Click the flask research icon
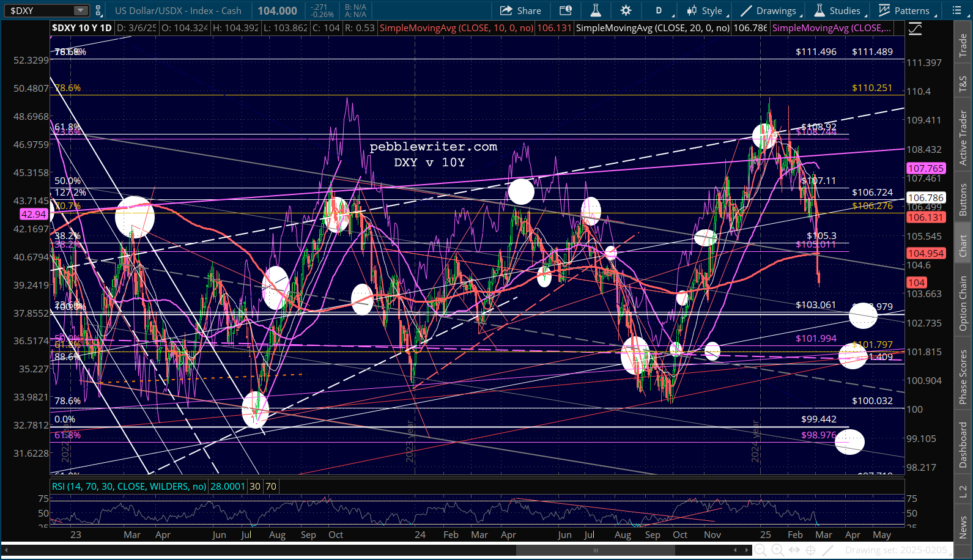This screenshot has width=973, height=560. [596, 10]
